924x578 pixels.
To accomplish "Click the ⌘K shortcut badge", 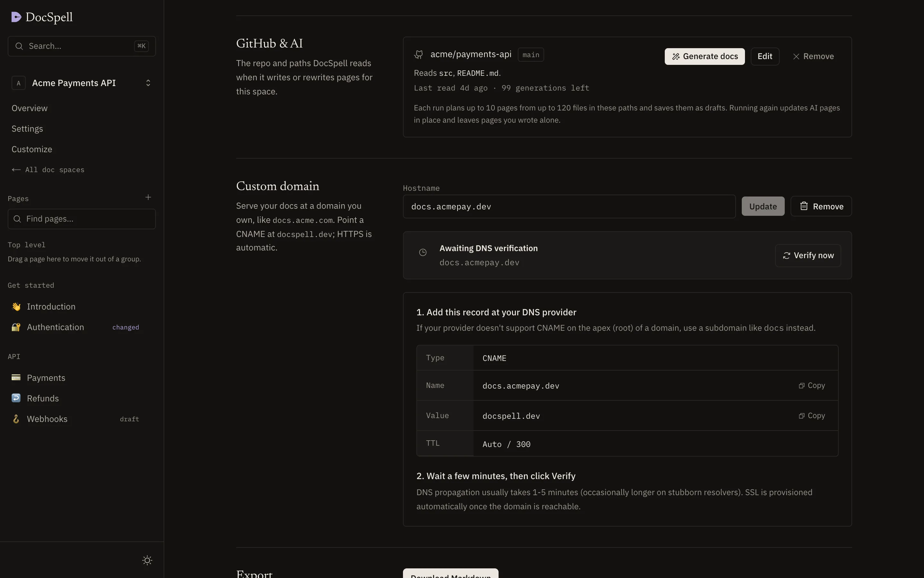I will pyautogui.click(x=141, y=46).
